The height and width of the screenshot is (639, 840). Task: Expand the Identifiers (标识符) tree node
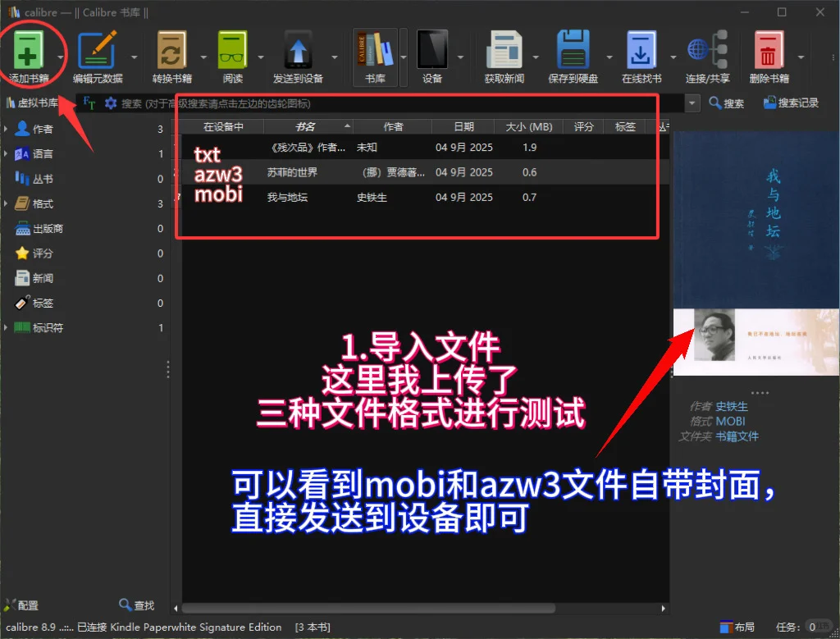[x=6, y=327]
